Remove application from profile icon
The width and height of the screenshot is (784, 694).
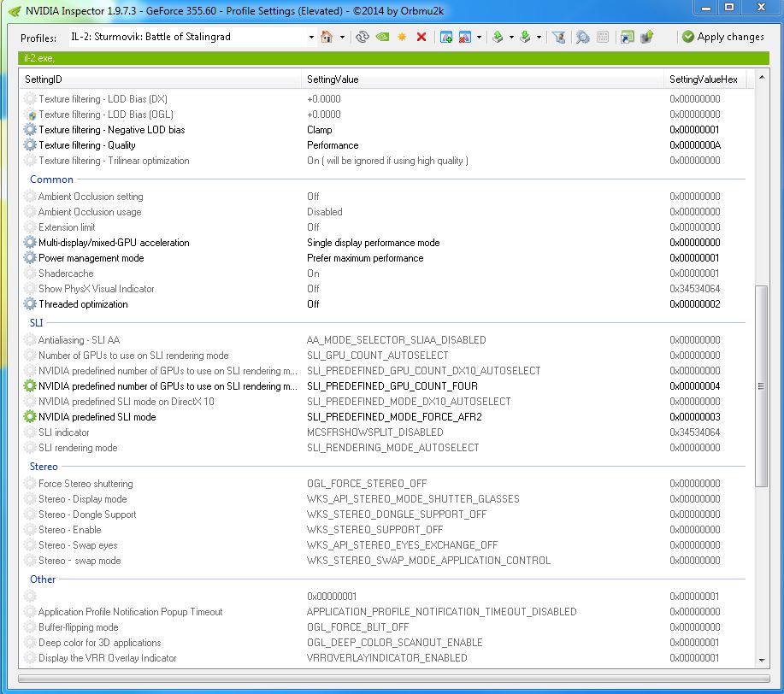click(x=464, y=37)
